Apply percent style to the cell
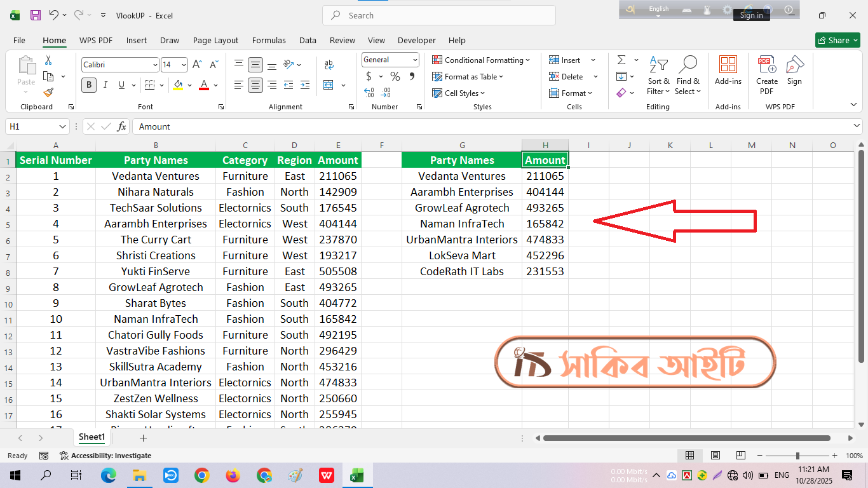This screenshot has width=868, height=488. tap(395, 76)
